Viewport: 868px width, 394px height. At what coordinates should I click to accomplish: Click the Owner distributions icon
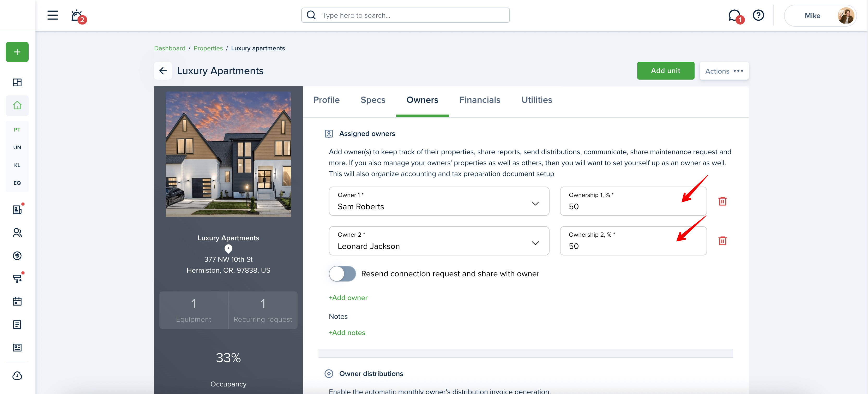pos(329,373)
